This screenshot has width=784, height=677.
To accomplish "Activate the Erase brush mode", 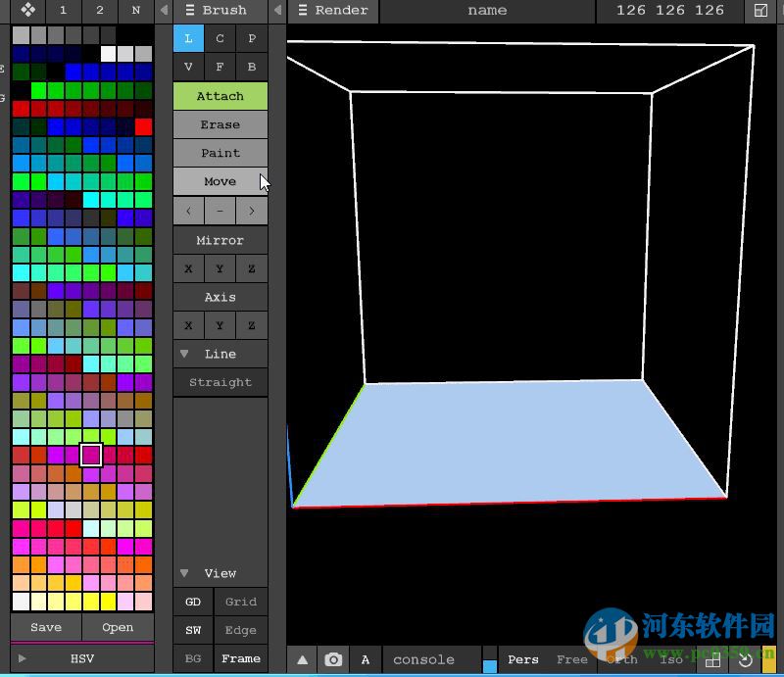I will point(220,124).
